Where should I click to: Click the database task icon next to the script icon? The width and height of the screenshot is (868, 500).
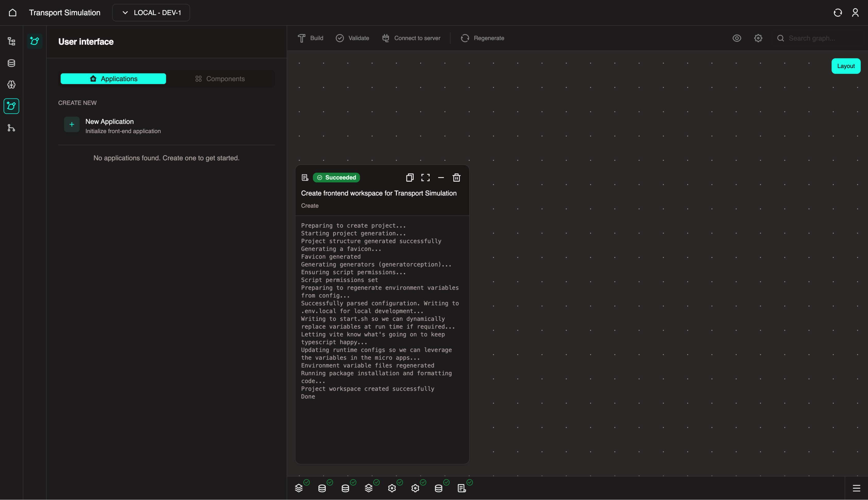pos(438,488)
